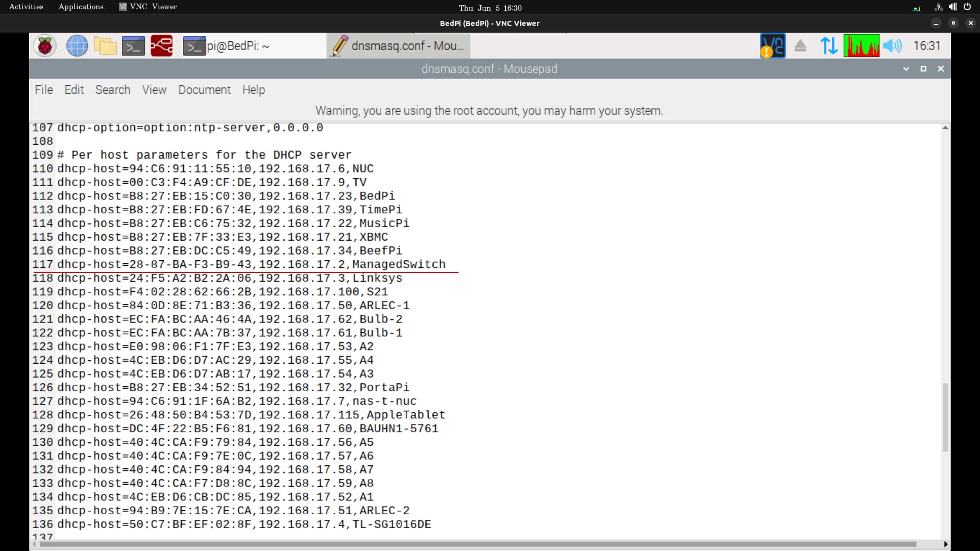Open GNOME Applications menu
Image resolution: width=980 pixels, height=551 pixels.
81,7
